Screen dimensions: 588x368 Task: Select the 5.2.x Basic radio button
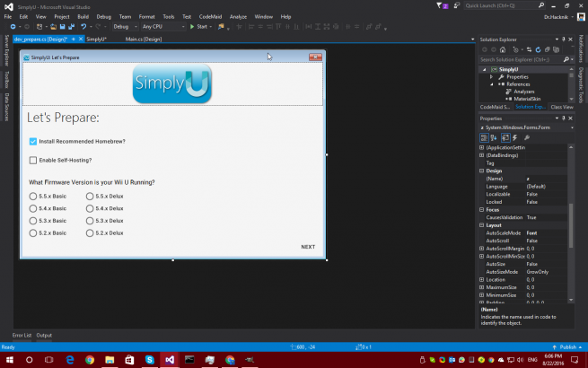33,233
